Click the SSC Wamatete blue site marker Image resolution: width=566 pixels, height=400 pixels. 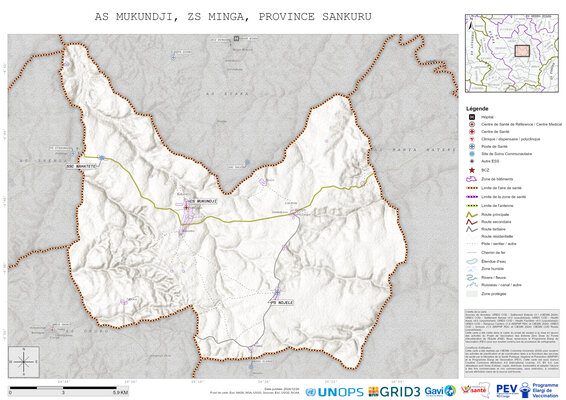coord(102,158)
